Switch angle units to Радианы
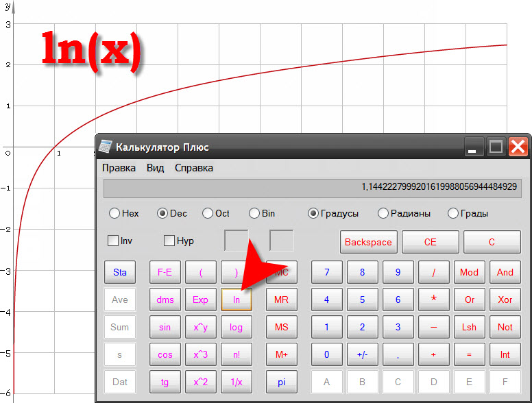Screen dimensions: 532x403 [384, 213]
